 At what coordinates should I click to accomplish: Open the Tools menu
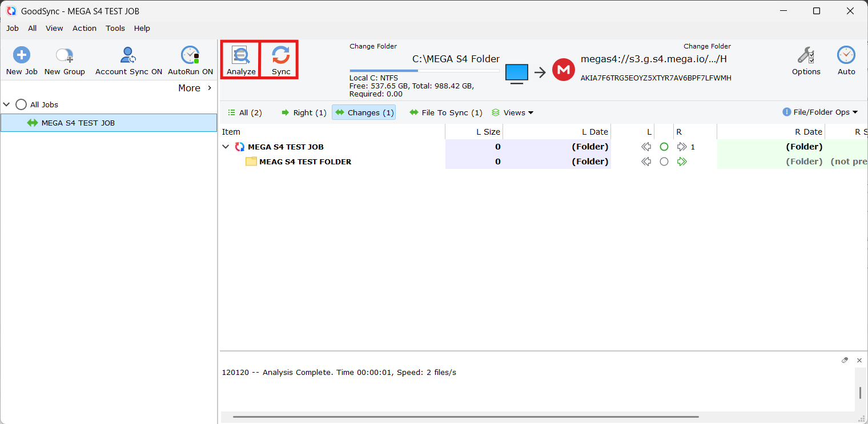[115, 28]
